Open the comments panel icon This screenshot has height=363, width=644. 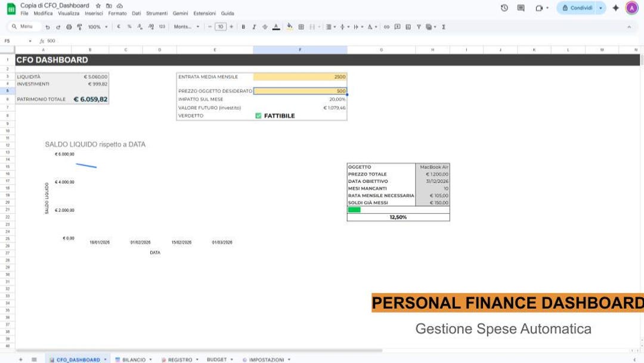pyautogui.click(x=521, y=8)
